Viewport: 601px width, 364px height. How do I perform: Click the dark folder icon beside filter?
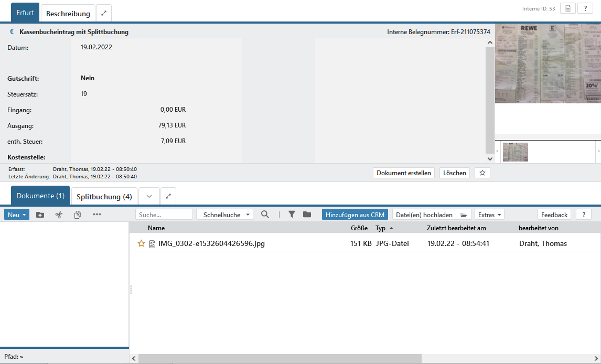307,215
